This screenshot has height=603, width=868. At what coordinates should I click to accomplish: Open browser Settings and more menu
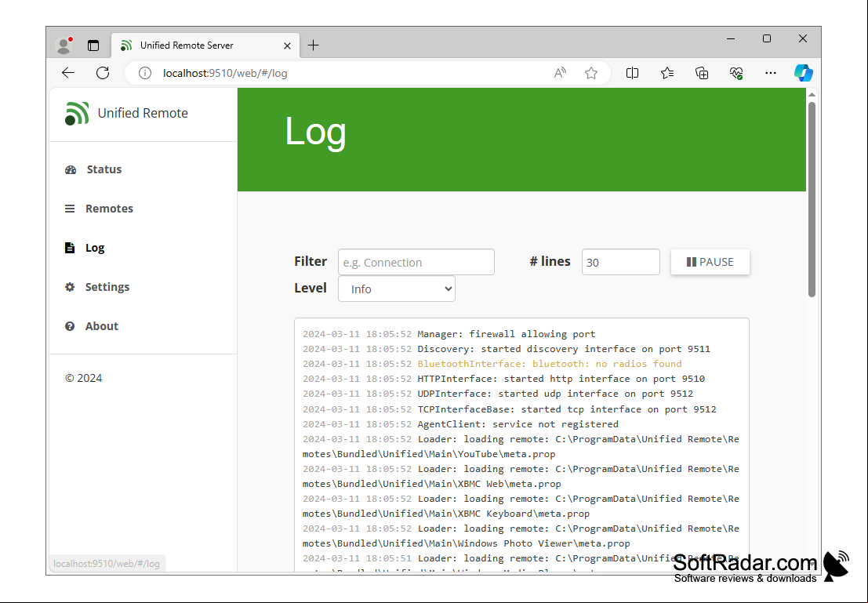pos(771,73)
